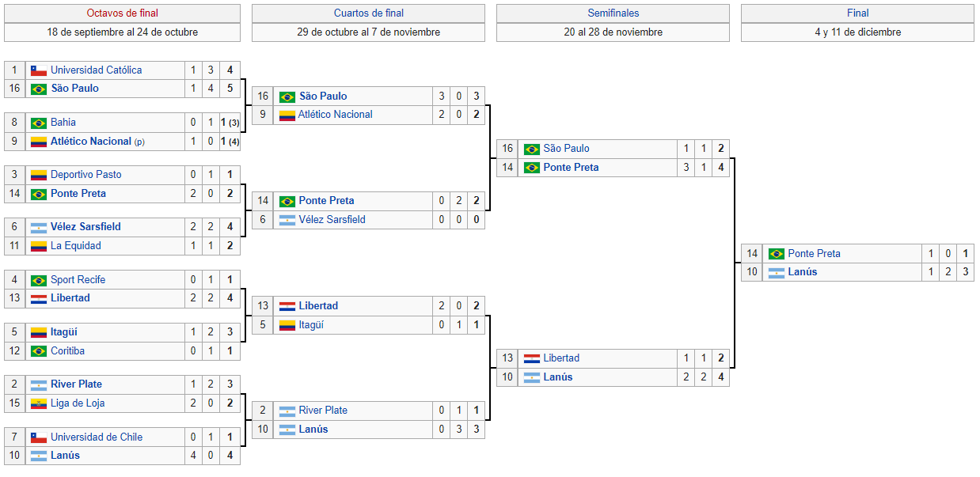The image size is (980, 477).
Task: Open the Ponte Preta link in the final
Action: point(815,254)
